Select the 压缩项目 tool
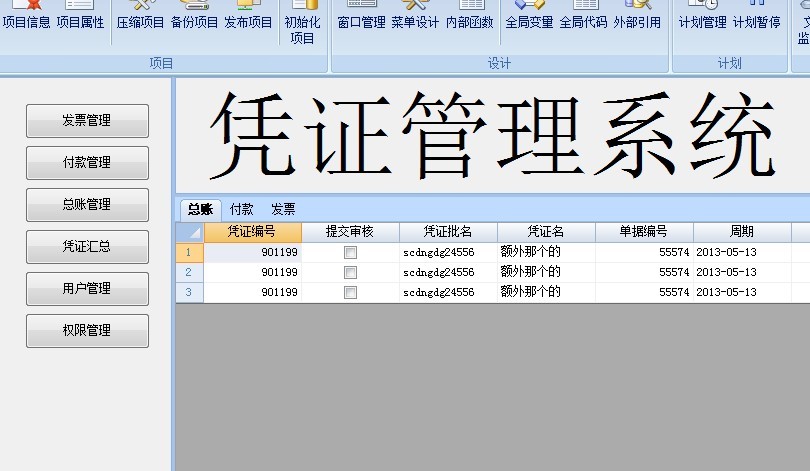810x471 pixels. coord(140,16)
